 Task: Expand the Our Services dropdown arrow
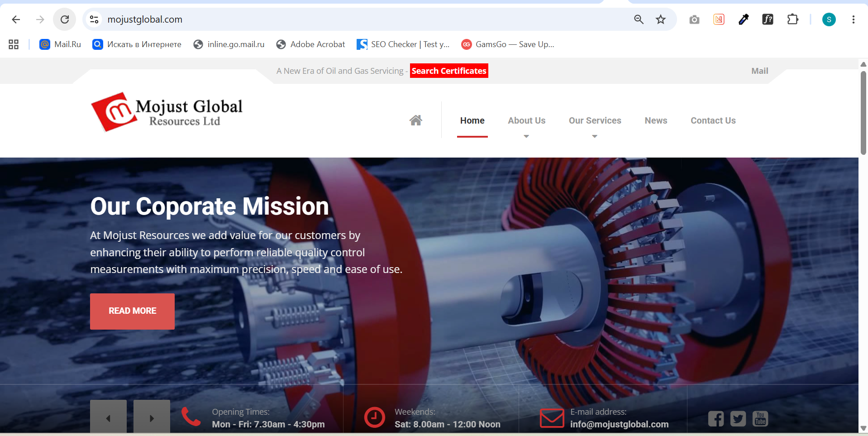(595, 136)
